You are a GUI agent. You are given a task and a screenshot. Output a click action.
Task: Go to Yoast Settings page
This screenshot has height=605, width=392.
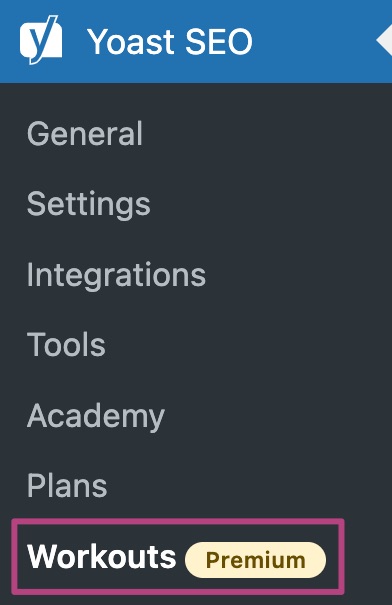pyautogui.click(x=196, y=204)
